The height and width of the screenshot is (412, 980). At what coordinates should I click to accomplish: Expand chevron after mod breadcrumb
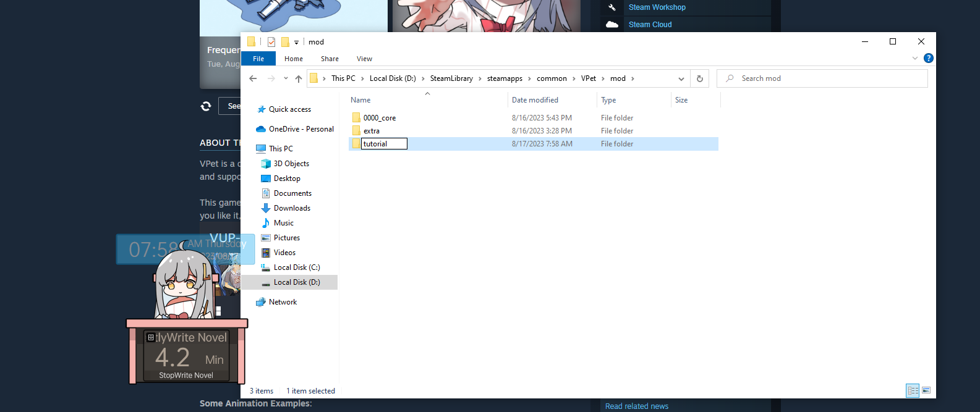[x=633, y=78]
